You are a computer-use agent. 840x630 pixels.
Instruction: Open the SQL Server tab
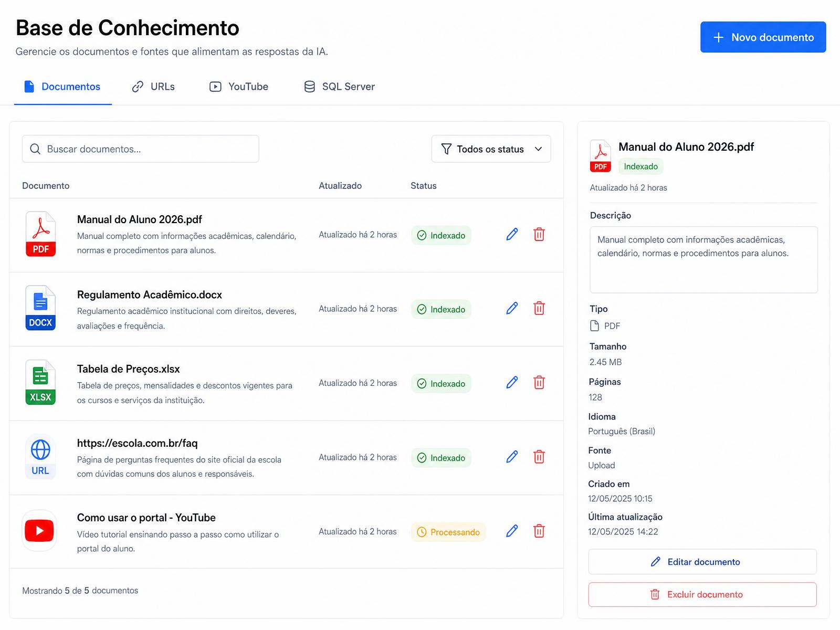pyautogui.click(x=340, y=87)
